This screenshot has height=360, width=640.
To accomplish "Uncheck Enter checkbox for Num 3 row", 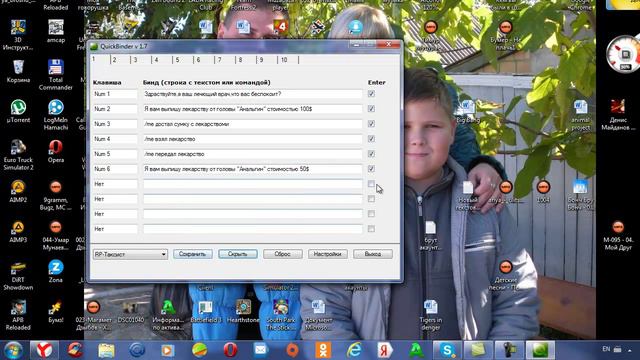I will [371, 124].
